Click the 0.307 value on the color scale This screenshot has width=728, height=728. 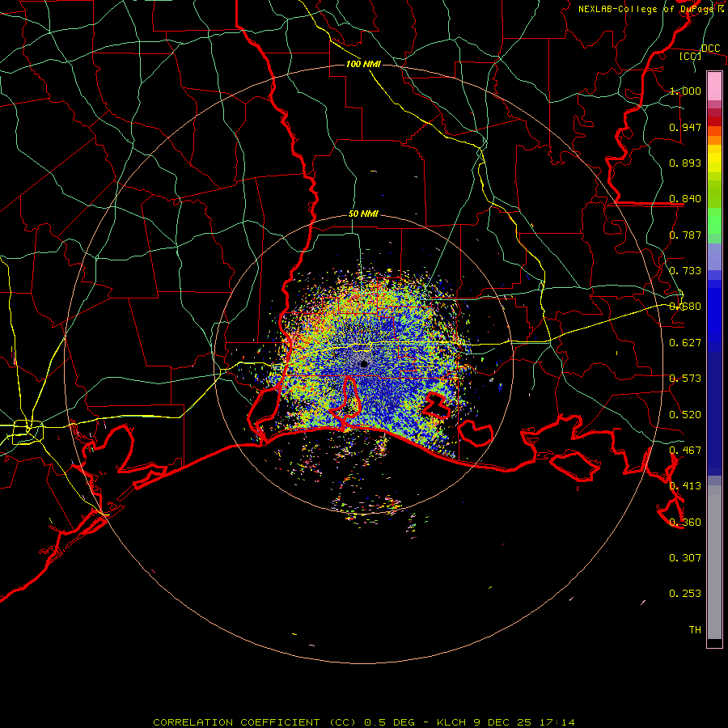tap(685, 558)
